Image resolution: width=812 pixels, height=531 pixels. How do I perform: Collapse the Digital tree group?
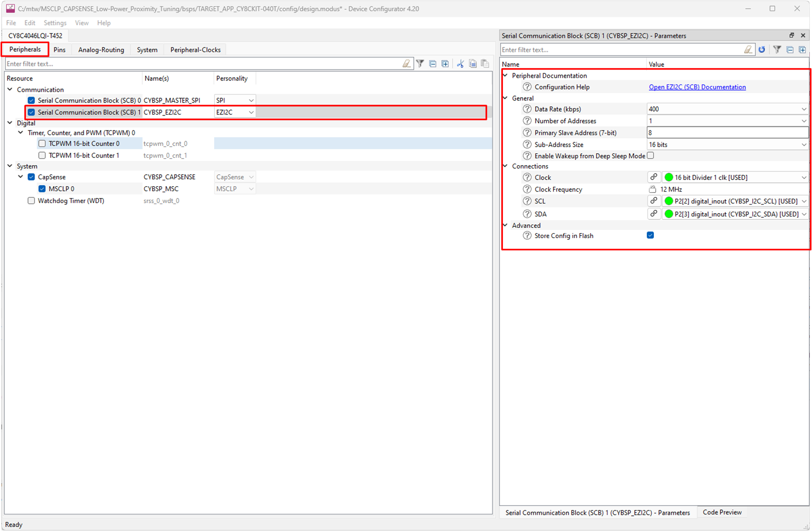[10, 123]
